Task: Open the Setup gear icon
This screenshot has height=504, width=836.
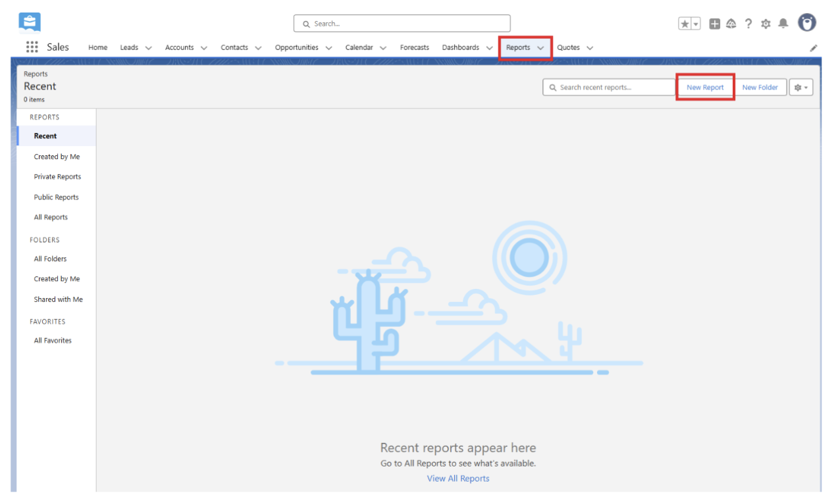Action: (x=766, y=24)
